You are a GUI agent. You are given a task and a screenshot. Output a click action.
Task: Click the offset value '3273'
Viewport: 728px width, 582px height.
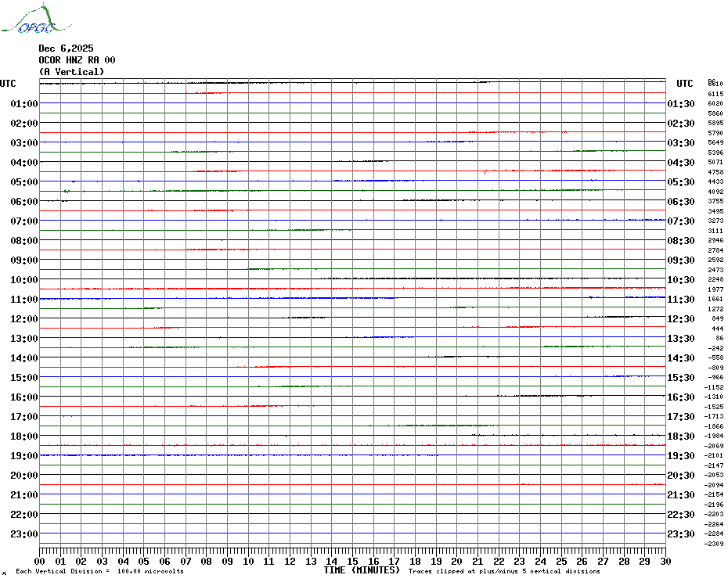tap(715, 221)
